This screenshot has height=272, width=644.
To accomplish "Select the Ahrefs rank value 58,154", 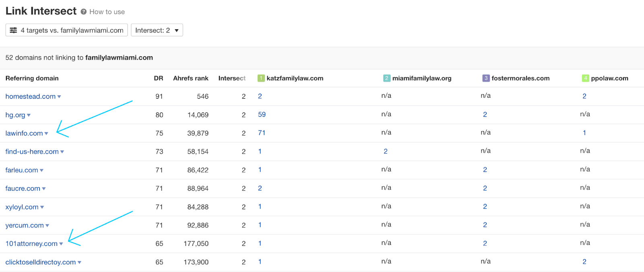I will tap(198, 152).
